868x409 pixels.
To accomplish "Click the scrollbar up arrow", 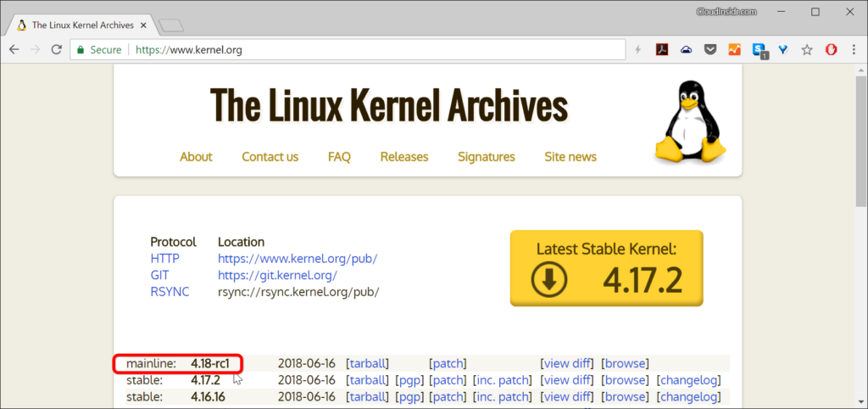I will tap(861, 70).
